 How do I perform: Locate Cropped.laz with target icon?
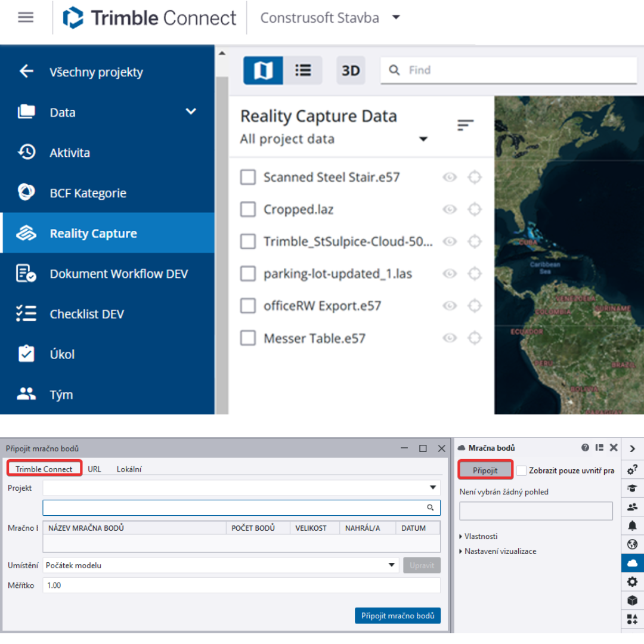475,209
